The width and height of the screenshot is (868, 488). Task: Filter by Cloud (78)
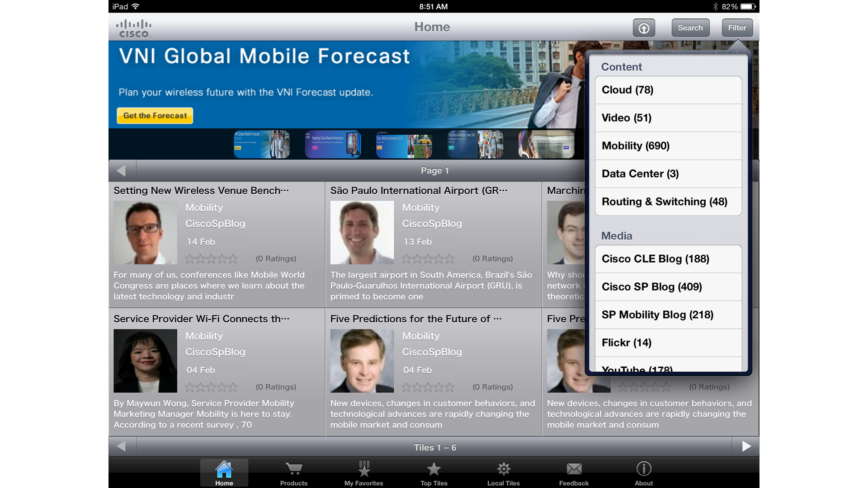(668, 90)
